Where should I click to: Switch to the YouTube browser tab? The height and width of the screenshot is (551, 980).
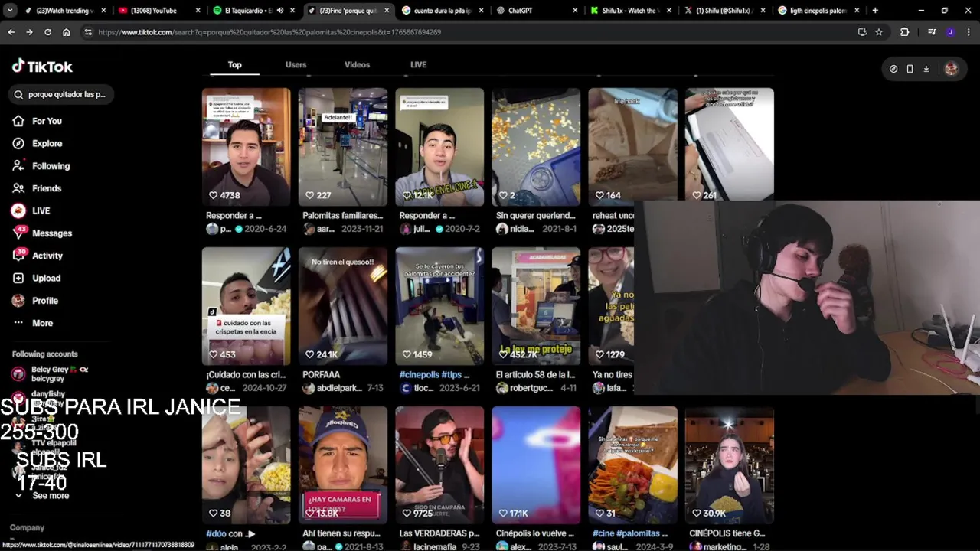pos(158,11)
